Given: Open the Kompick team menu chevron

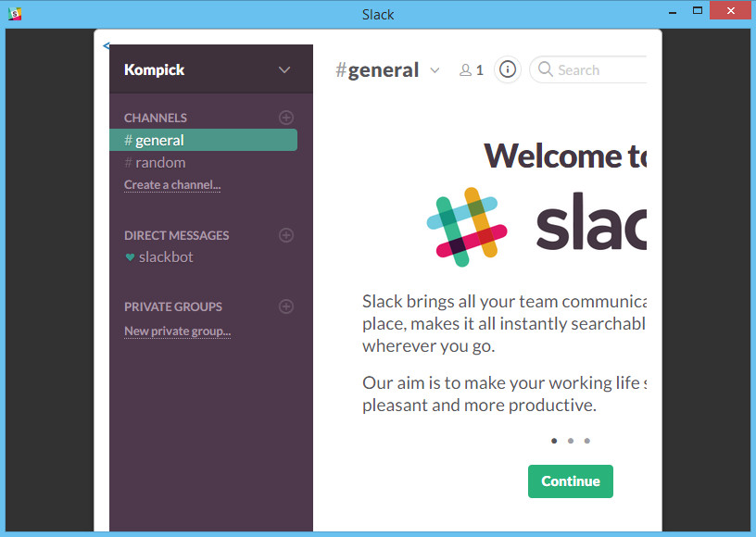Looking at the screenshot, I should [x=284, y=69].
